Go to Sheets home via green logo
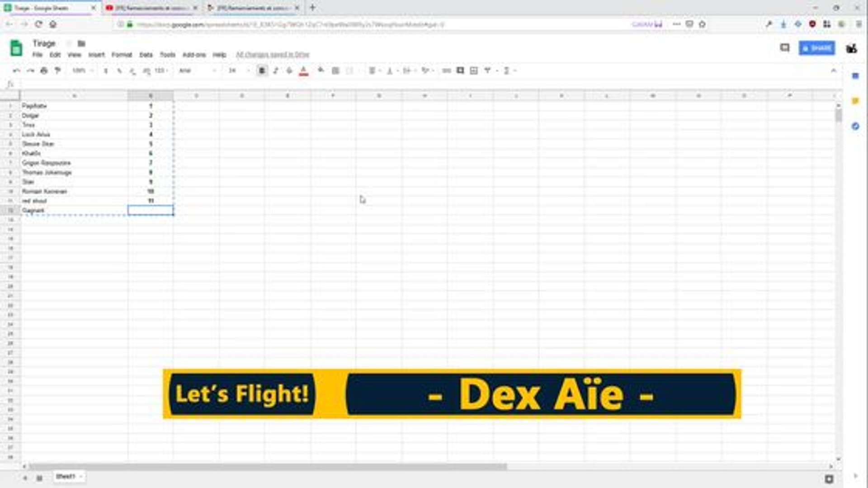The image size is (868, 488). [x=16, y=48]
